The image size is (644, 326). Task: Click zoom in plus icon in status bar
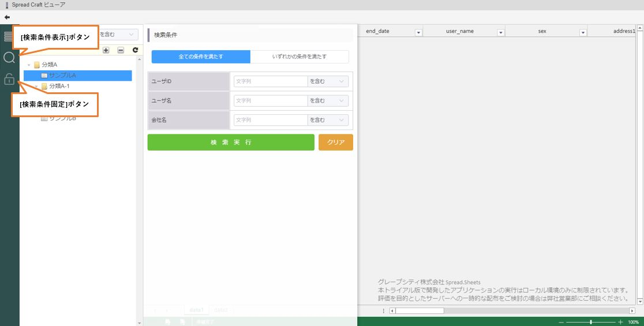(x=620, y=322)
